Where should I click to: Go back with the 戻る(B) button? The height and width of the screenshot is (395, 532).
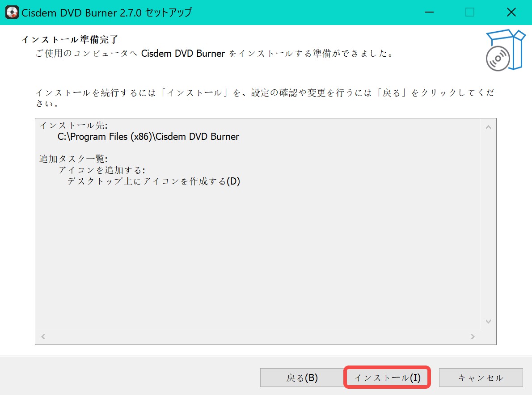[302, 378]
